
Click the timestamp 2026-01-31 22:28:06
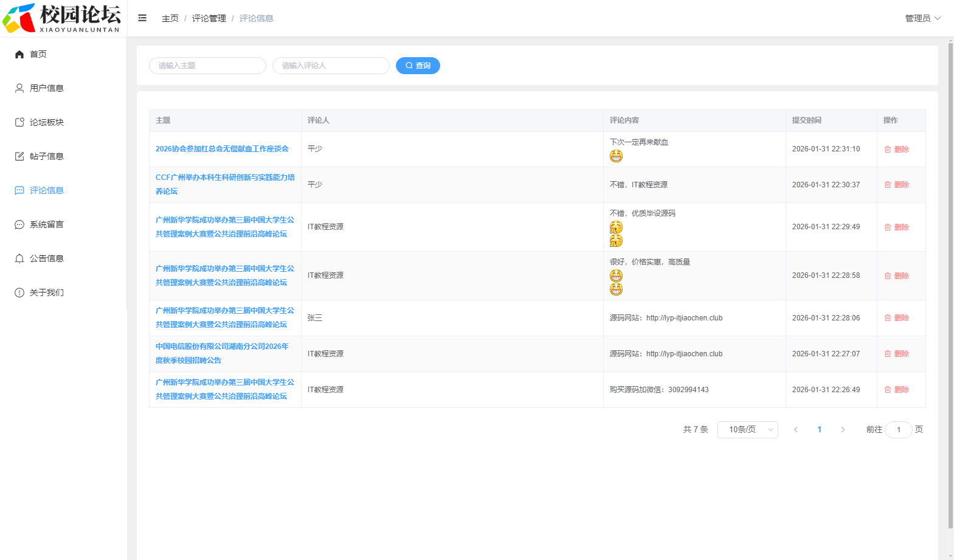[826, 318]
